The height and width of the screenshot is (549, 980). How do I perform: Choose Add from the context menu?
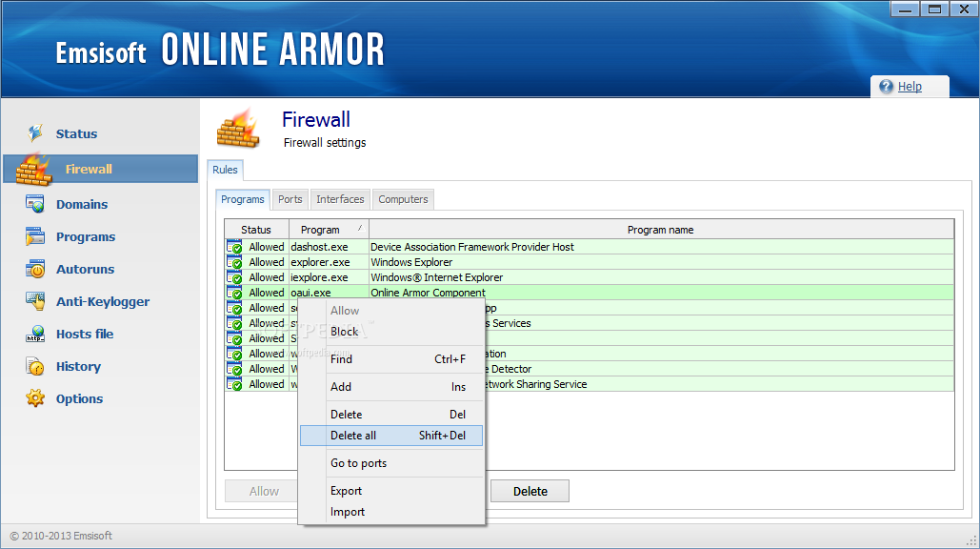(391, 386)
